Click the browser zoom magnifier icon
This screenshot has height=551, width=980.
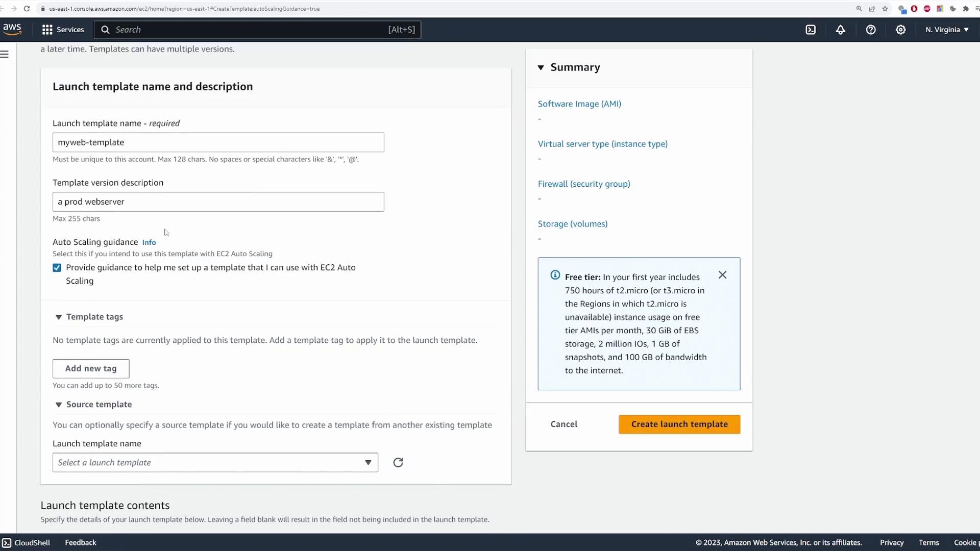tap(859, 9)
